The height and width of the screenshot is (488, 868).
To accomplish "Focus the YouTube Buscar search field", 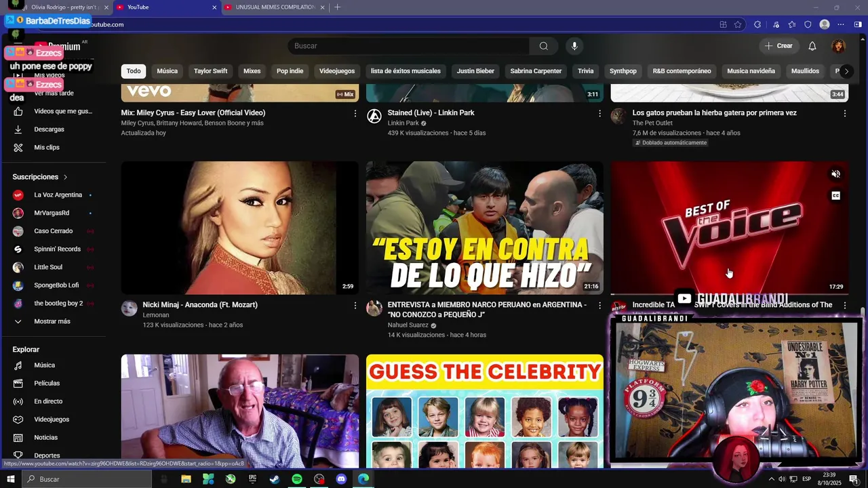I will (x=409, y=46).
